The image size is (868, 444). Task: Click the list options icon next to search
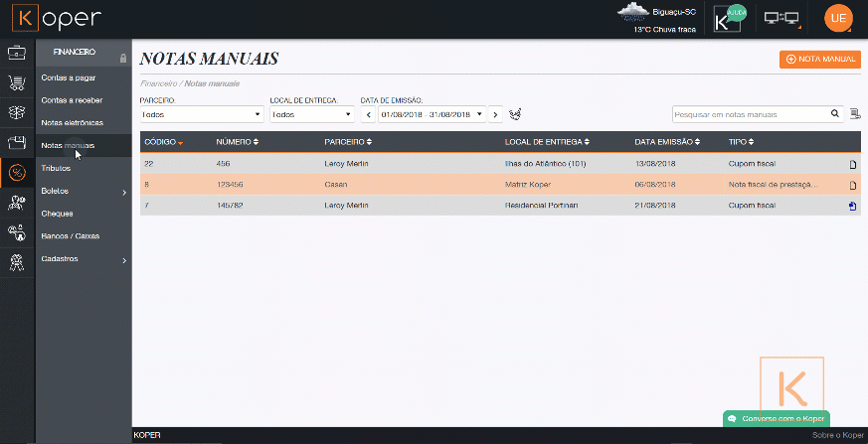click(x=855, y=114)
